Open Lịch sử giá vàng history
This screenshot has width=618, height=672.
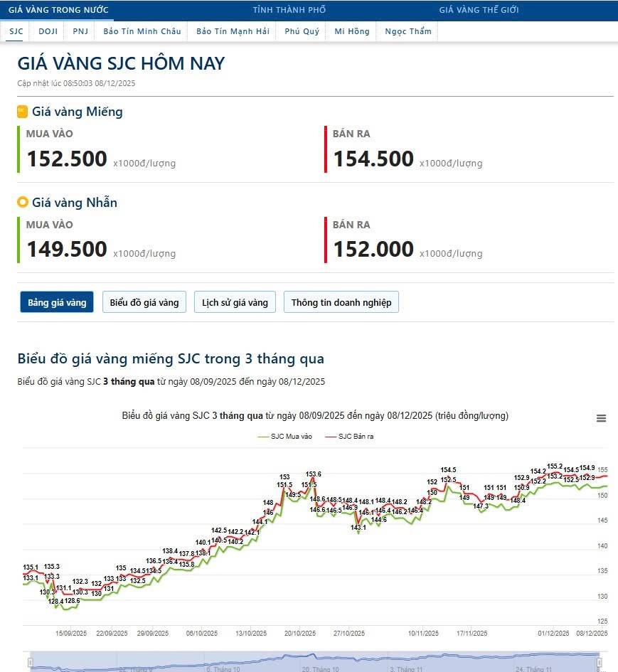pos(235,302)
